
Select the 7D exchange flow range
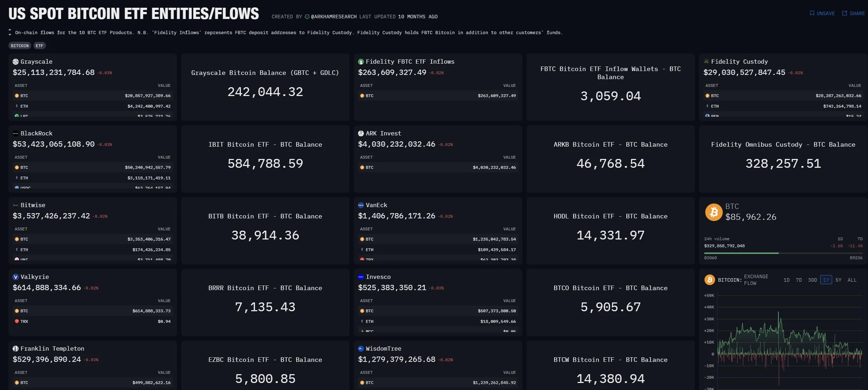pyautogui.click(x=799, y=280)
